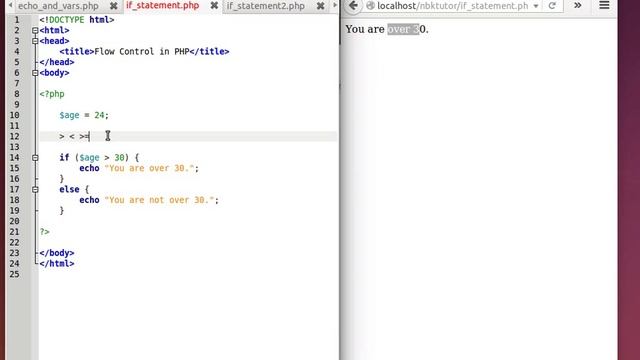Click line number 25 in gutter
The width and height of the screenshot is (640, 360).
(x=15, y=275)
